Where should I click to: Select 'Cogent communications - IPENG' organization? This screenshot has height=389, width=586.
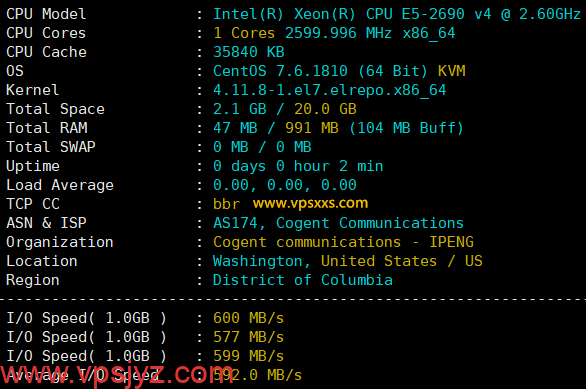[343, 242]
